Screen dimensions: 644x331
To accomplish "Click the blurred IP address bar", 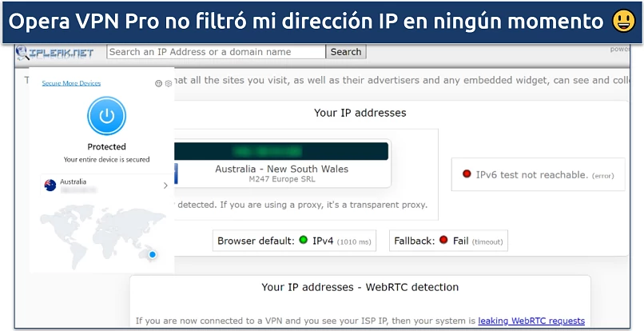I will click(x=281, y=151).
